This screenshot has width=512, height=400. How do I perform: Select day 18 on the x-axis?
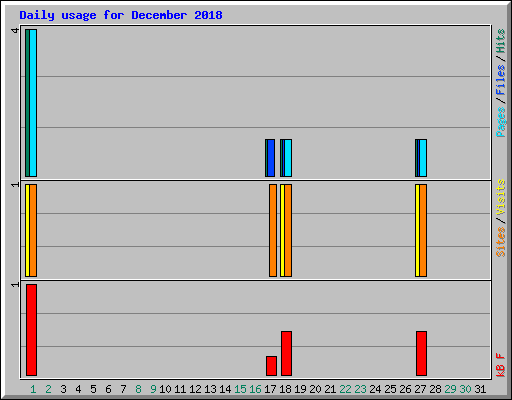[x=285, y=389]
